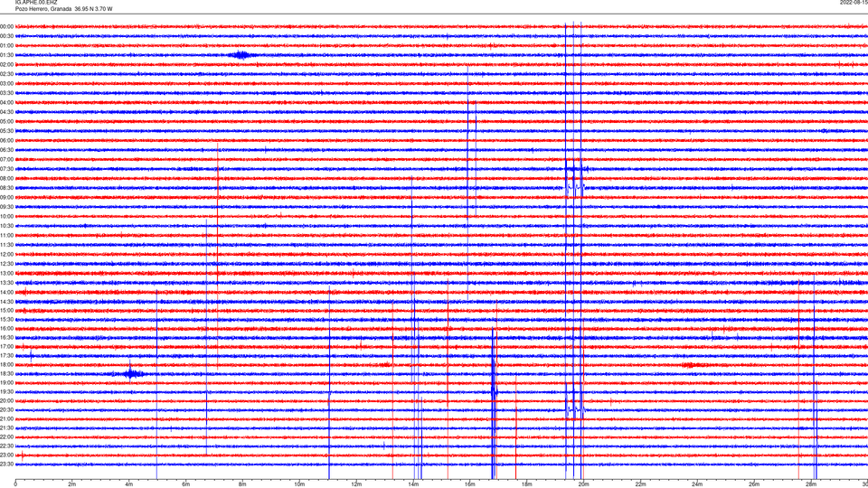Viewport: 868px width, 488px height.
Task: Select the 14:00 trace time label
Action: [x=7, y=293]
